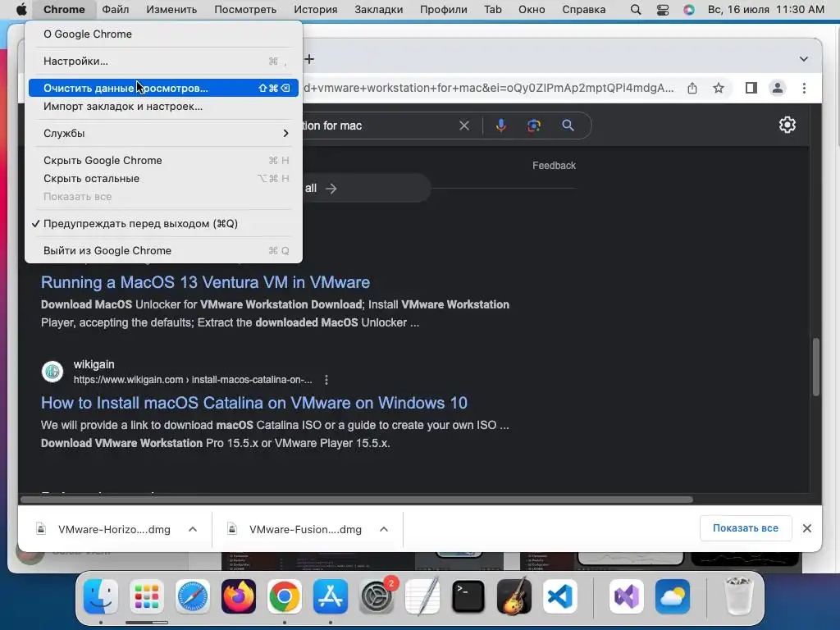The image size is (840, 630).
Task: Toggle the Chrome side panel icon
Action: (751, 88)
